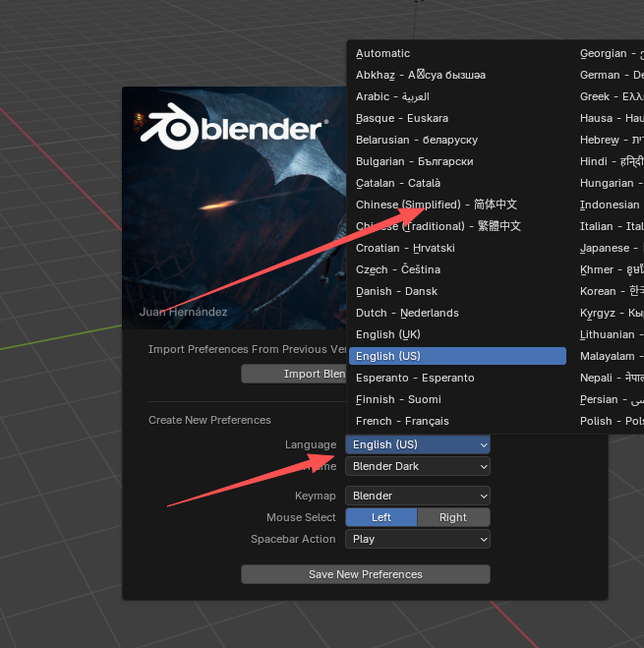Choose Hindi language option
Viewport: 644px width, 648px height.
[x=611, y=161]
